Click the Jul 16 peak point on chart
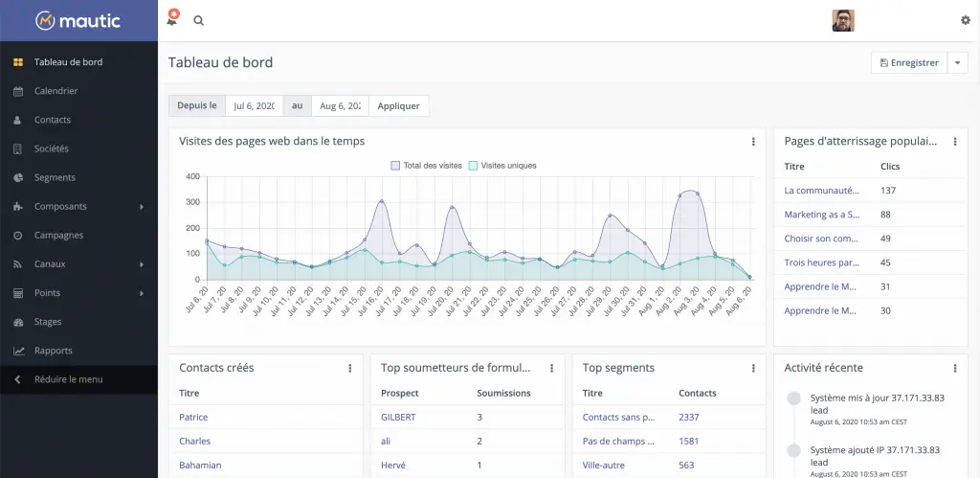 click(381, 201)
